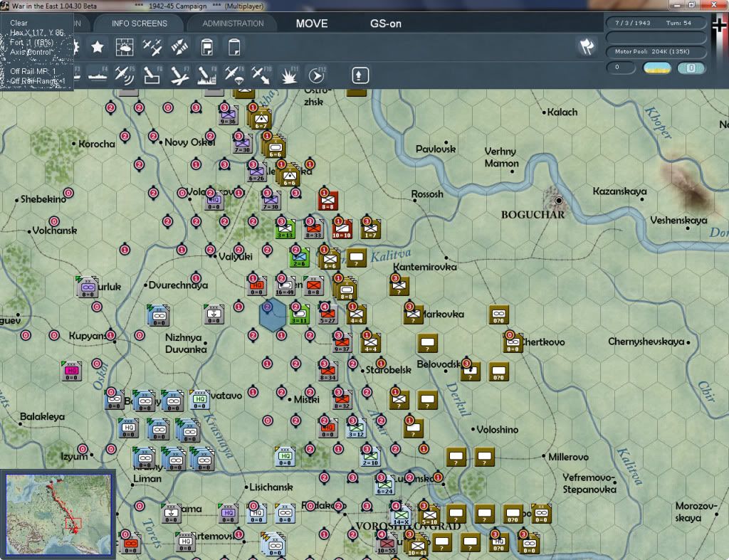Click the Kalach town label
The height and width of the screenshot is (560, 729).
[x=562, y=112]
